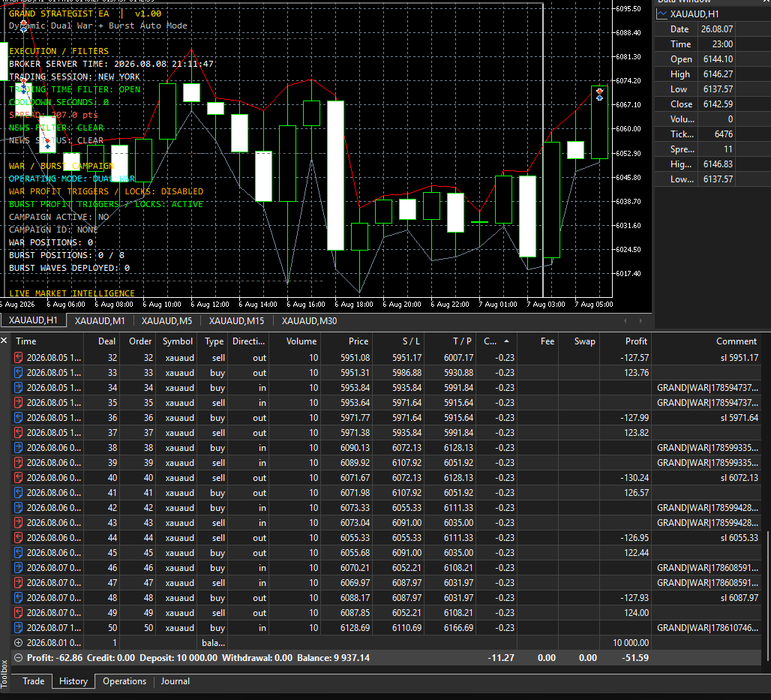The image size is (771, 700).
Task: Select the price cell 6128.69
Action: (355, 628)
